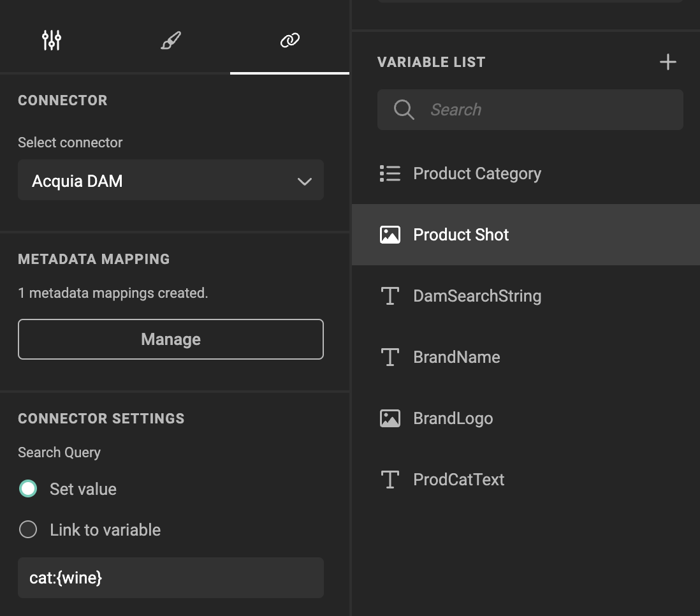Screen dimensions: 700x616
Task: Choose Link to variable radio button
Action: pyautogui.click(x=28, y=529)
